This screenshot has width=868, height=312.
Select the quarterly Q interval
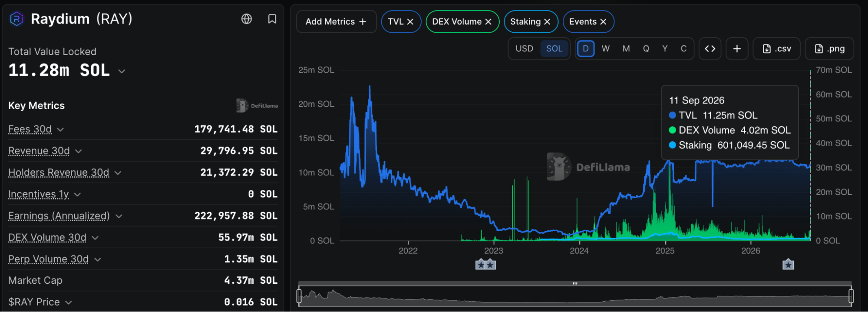coord(646,49)
